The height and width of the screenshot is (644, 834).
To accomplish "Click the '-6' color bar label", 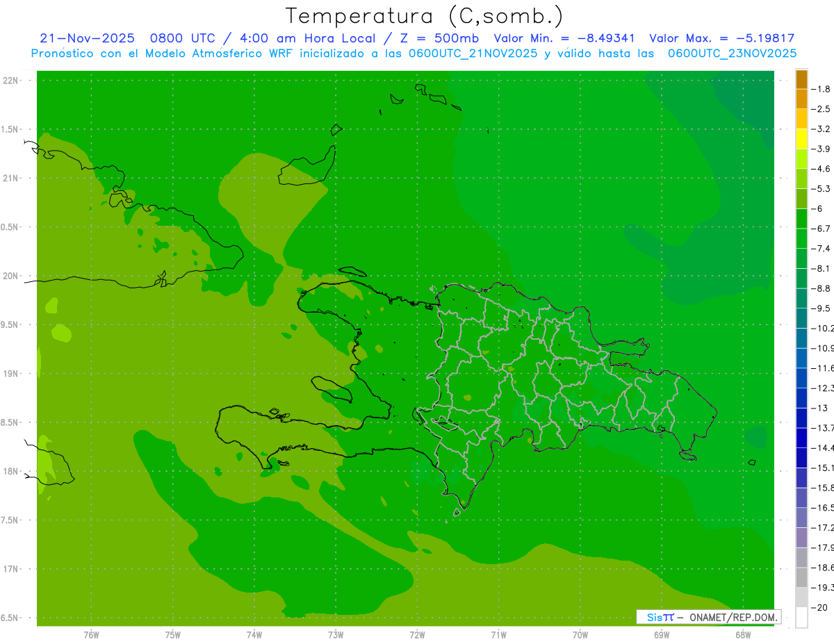I will [817, 208].
